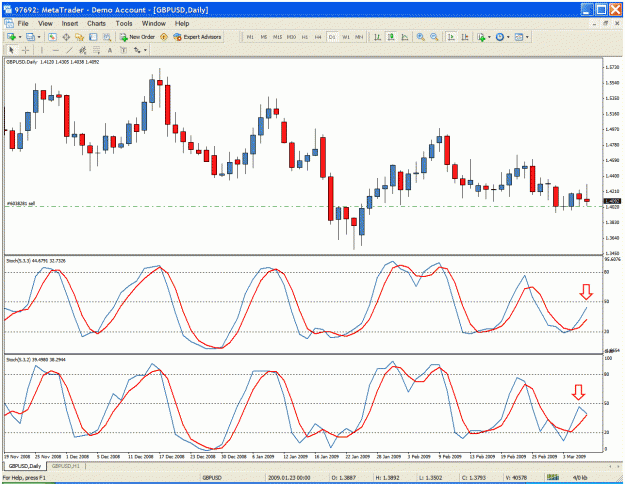This screenshot has height=484, width=625.
Task: Open the Arrows tool dropdown arrow
Action: 145,50
